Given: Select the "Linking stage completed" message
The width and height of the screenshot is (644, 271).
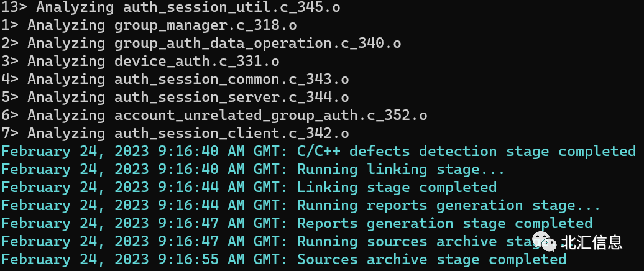Looking at the screenshot, I should point(397,188).
